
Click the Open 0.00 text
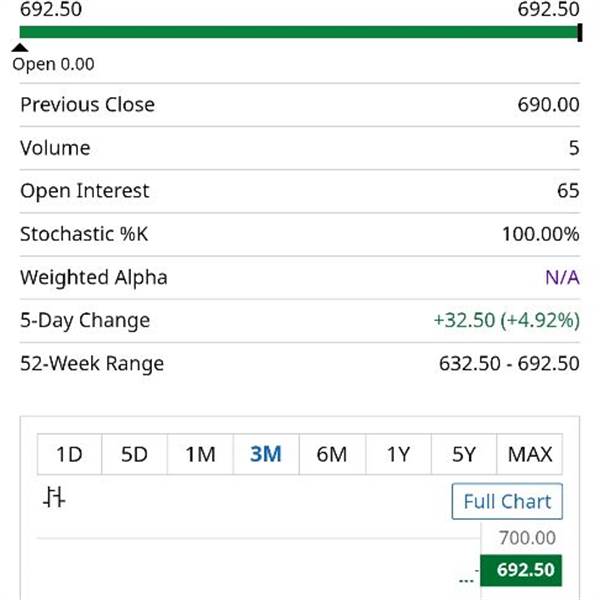[x=53, y=64]
